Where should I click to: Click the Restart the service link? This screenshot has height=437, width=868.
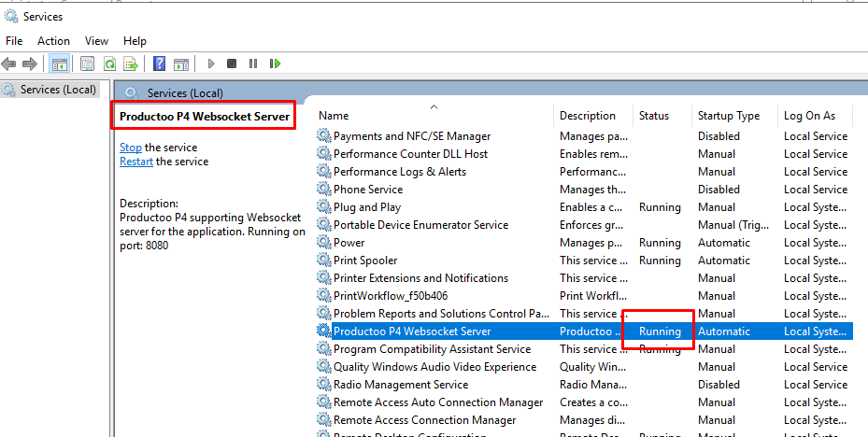tap(136, 162)
